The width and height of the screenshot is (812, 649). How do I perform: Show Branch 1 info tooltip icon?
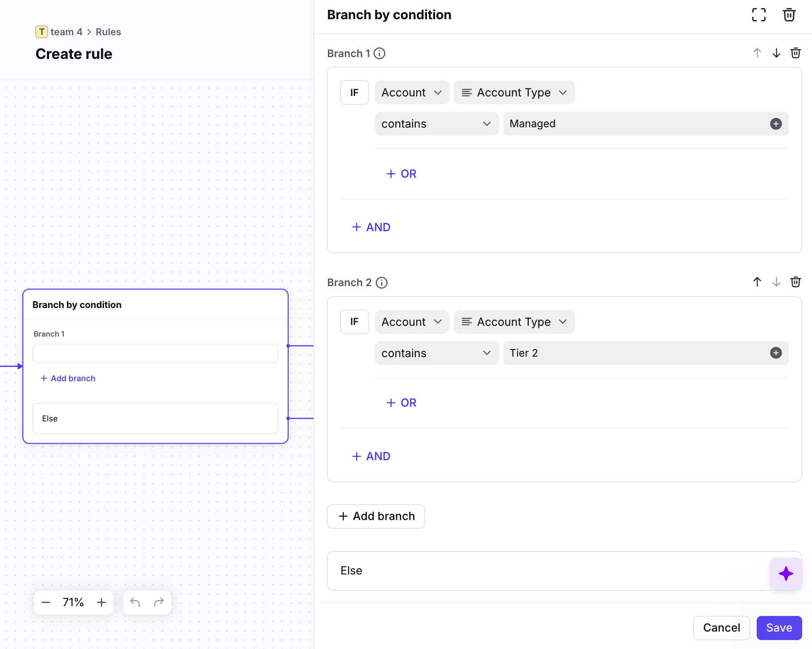point(379,54)
